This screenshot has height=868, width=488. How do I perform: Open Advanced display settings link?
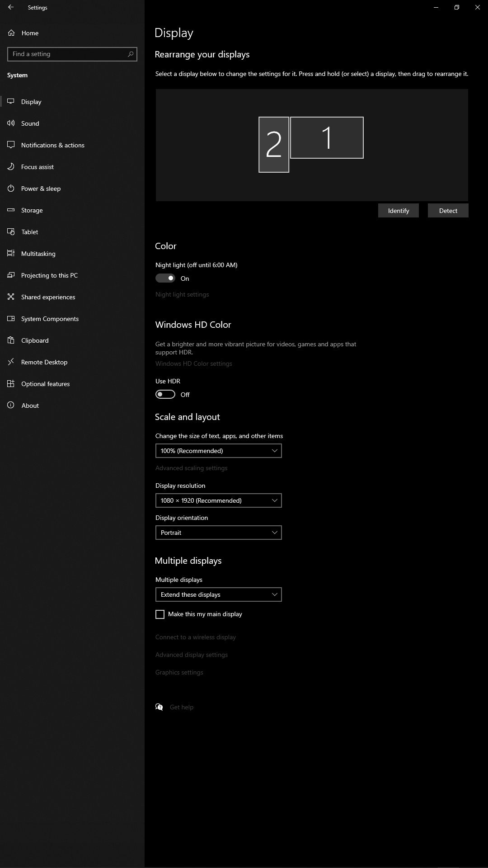click(192, 655)
